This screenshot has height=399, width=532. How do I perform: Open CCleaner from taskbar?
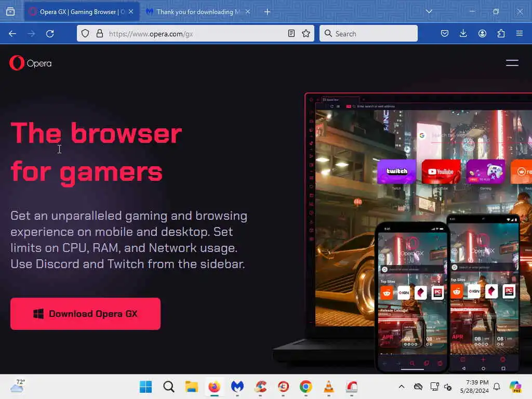[260, 387]
